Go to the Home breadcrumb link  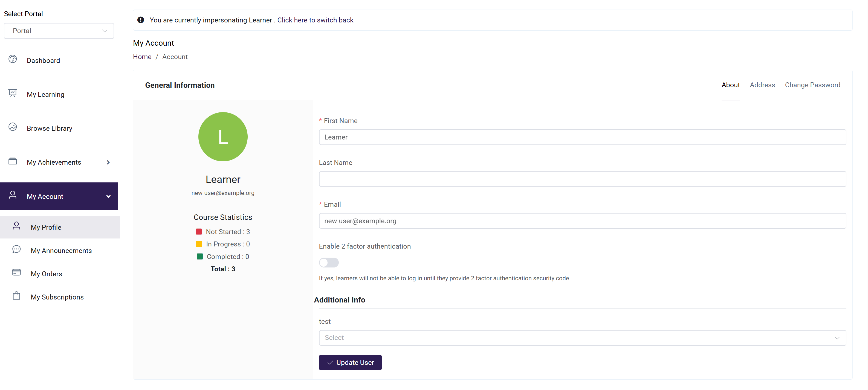pos(142,57)
